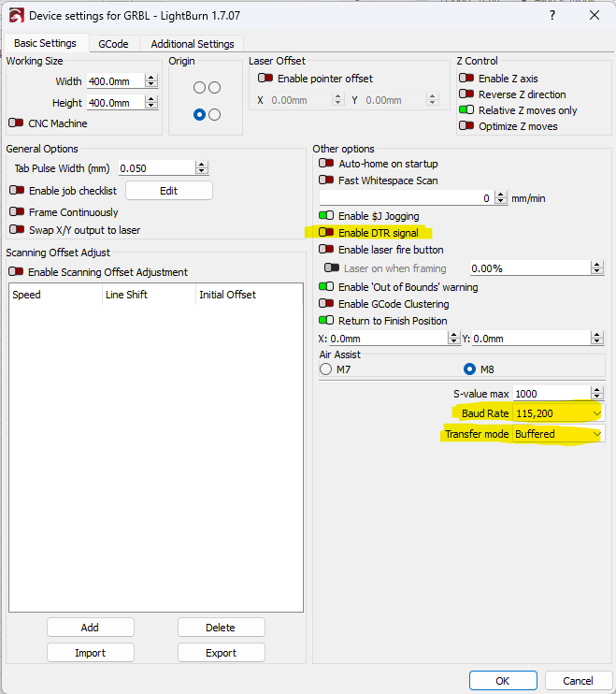Enable Scanning Offset Adjustment toggle

click(16, 271)
